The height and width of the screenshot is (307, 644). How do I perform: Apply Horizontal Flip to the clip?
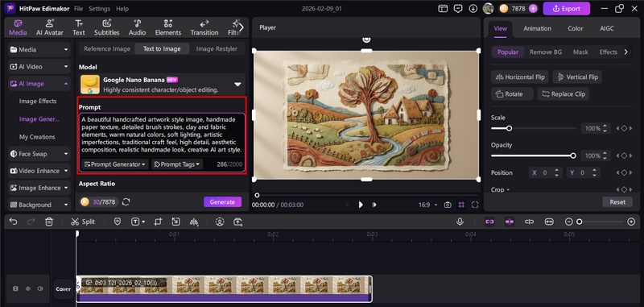coord(520,77)
